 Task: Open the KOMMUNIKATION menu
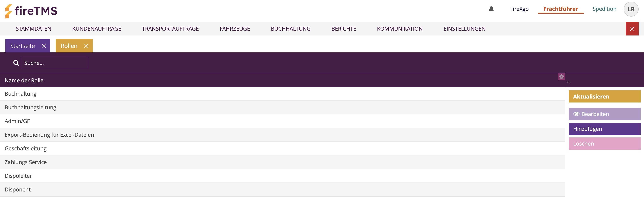(399, 29)
